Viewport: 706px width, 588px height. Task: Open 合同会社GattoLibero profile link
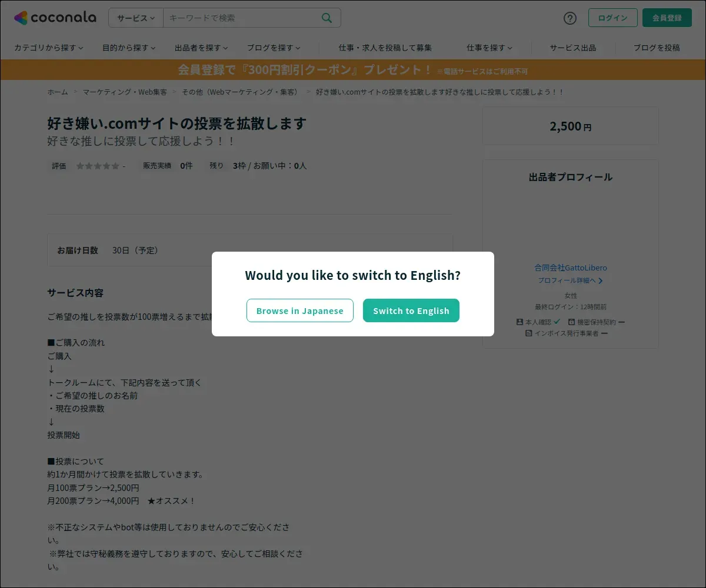click(571, 268)
